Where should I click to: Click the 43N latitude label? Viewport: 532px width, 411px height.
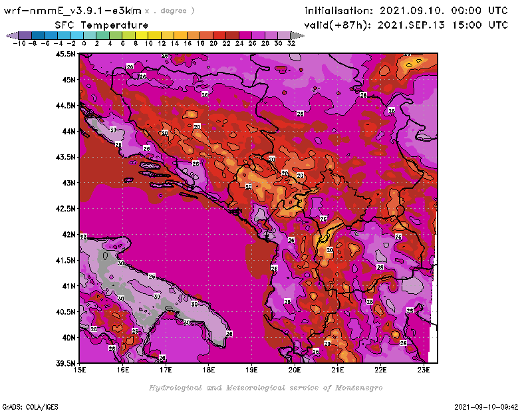(68, 183)
